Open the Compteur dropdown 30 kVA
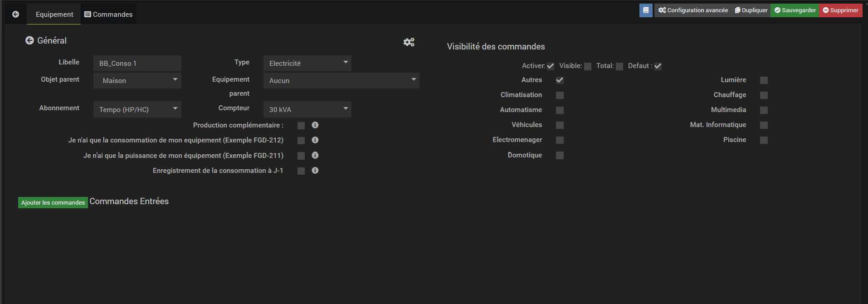 pos(307,109)
